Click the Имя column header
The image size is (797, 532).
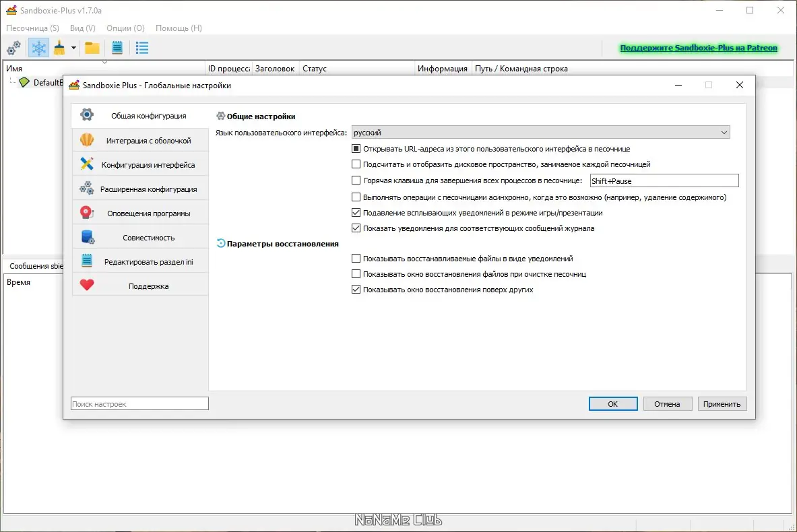[104, 69]
